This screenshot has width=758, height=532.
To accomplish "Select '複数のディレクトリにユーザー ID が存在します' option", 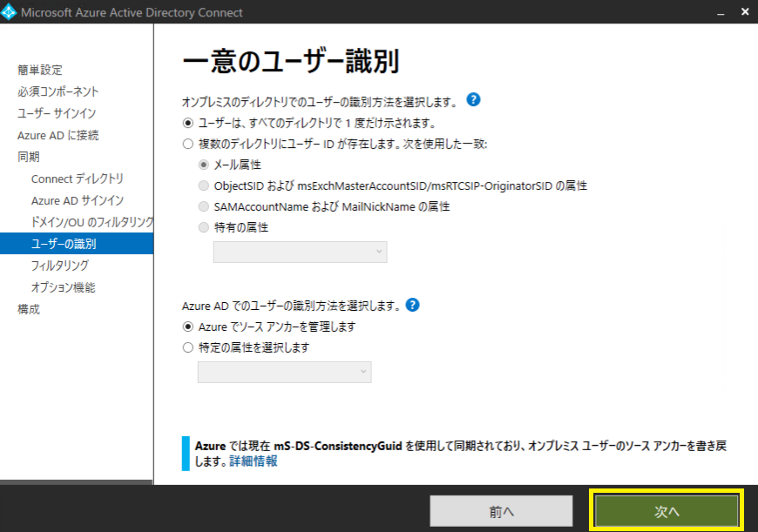I will point(188,144).
